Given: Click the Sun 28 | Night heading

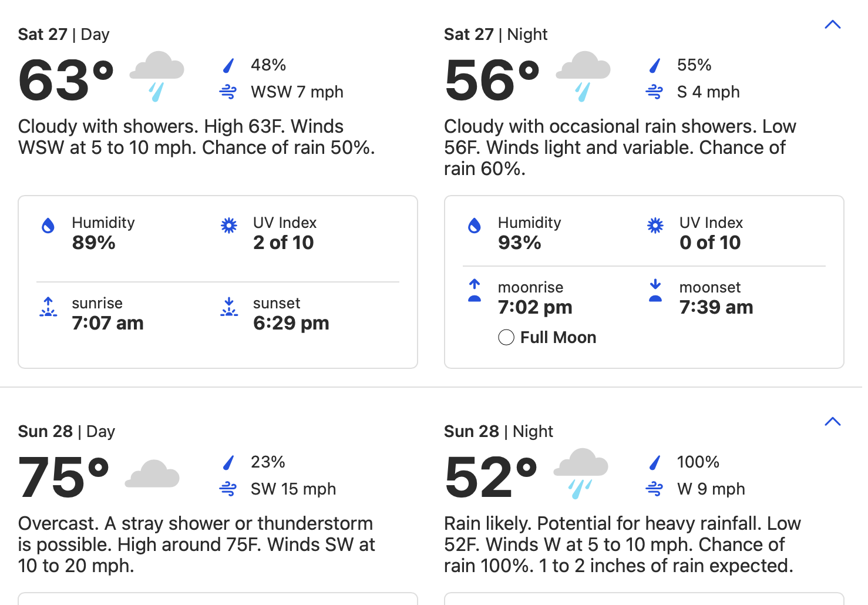Looking at the screenshot, I should click(x=498, y=432).
